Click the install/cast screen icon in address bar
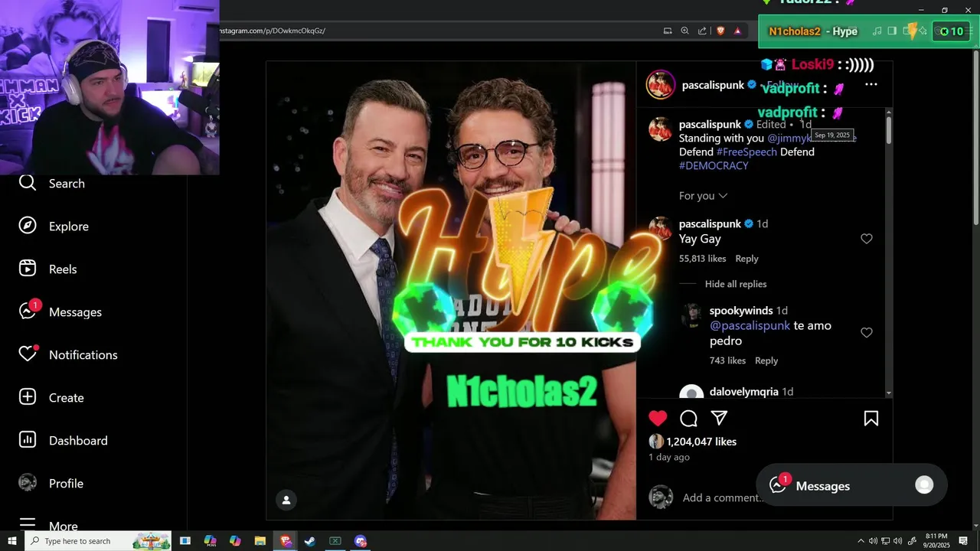980x551 pixels. point(668,31)
